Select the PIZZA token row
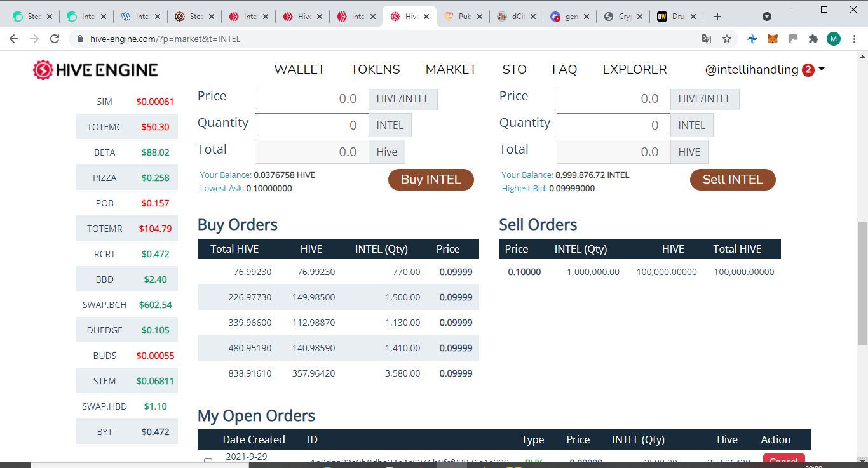 [127, 178]
